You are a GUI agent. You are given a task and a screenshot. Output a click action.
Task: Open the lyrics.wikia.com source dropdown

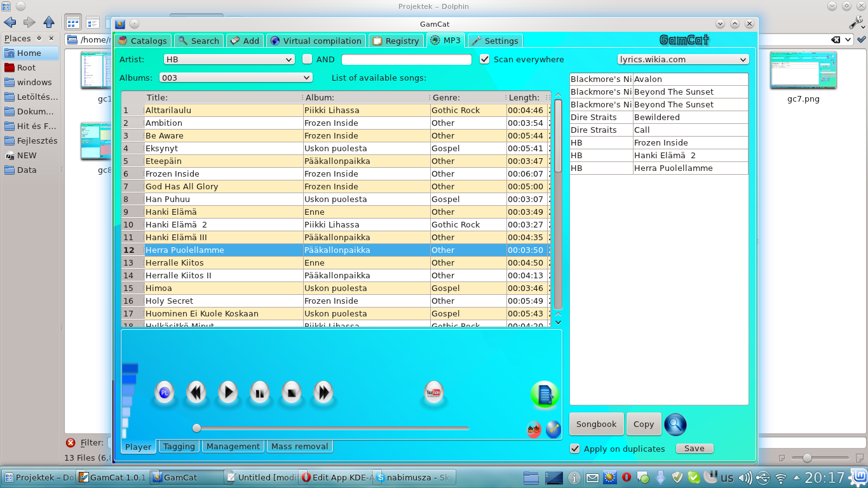(x=683, y=59)
